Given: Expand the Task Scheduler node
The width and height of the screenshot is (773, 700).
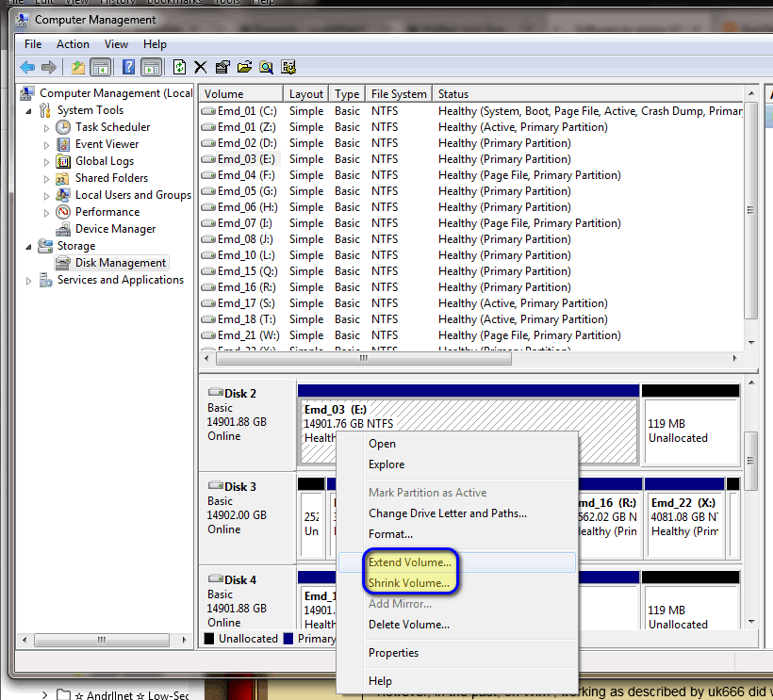Looking at the screenshot, I should pos(46,128).
